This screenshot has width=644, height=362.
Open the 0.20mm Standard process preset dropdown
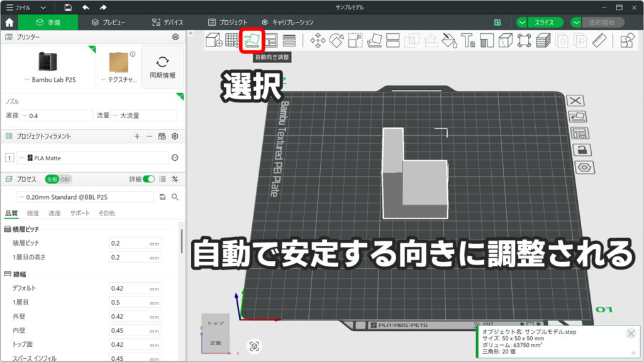[x=85, y=197]
